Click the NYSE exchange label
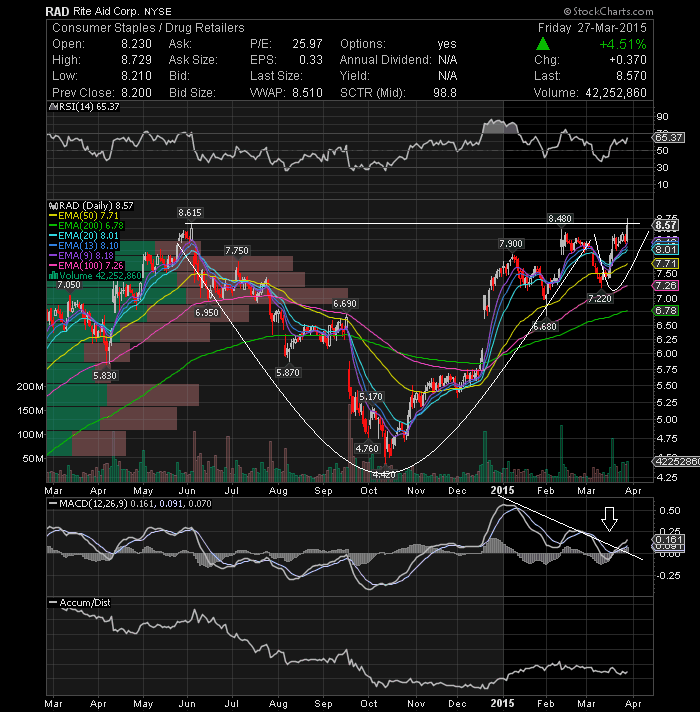Image resolution: width=700 pixels, height=712 pixels. pyautogui.click(x=158, y=12)
